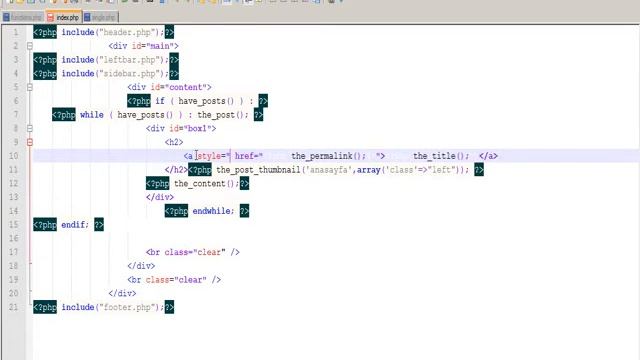Click line number 21 in the margin
This screenshot has width=640, height=360.
point(13,307)
